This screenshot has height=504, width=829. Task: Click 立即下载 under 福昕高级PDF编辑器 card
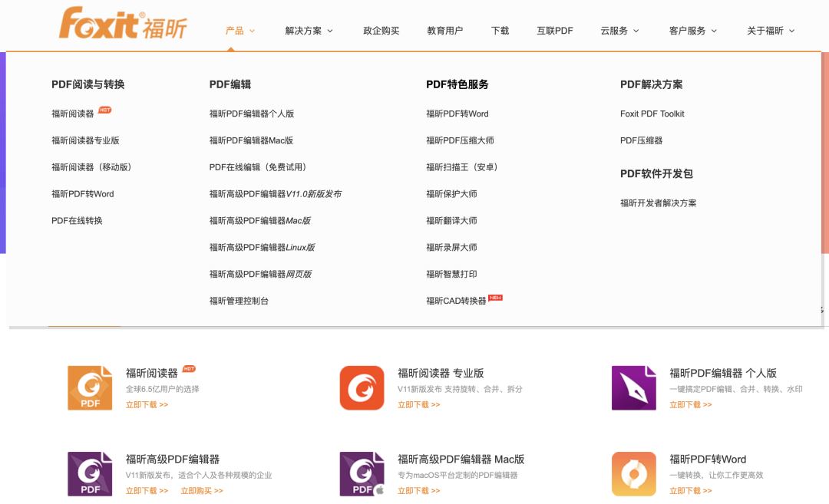[147, 491]
